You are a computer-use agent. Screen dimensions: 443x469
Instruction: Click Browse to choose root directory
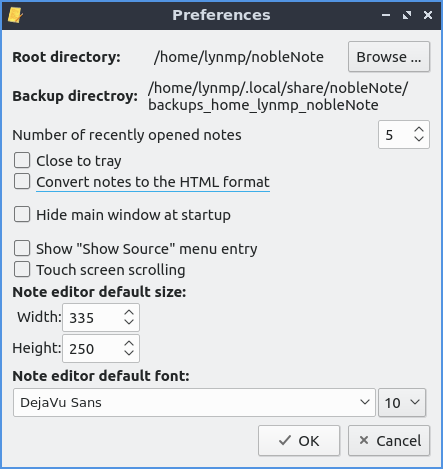coord(389,57)
